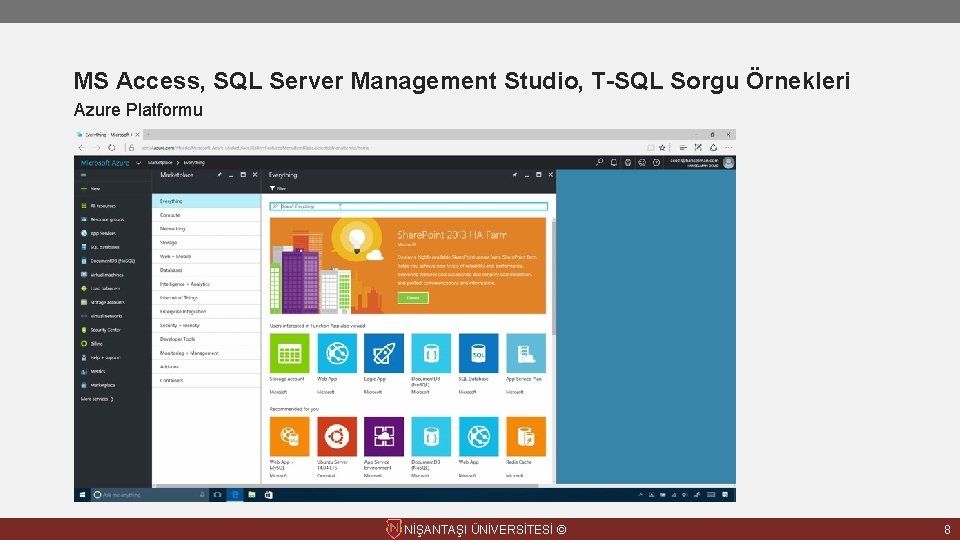
Task: Expand More services in the sidebar
Action: point(97,399)
